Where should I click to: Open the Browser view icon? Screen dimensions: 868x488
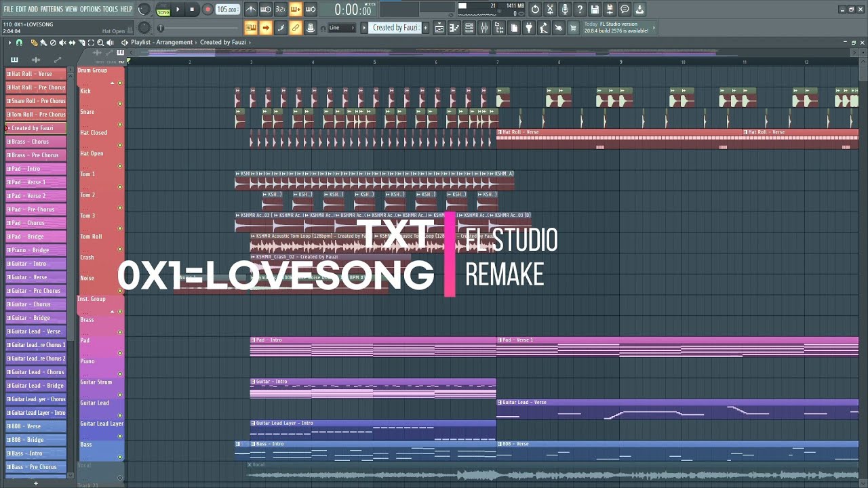click(499, 28)
